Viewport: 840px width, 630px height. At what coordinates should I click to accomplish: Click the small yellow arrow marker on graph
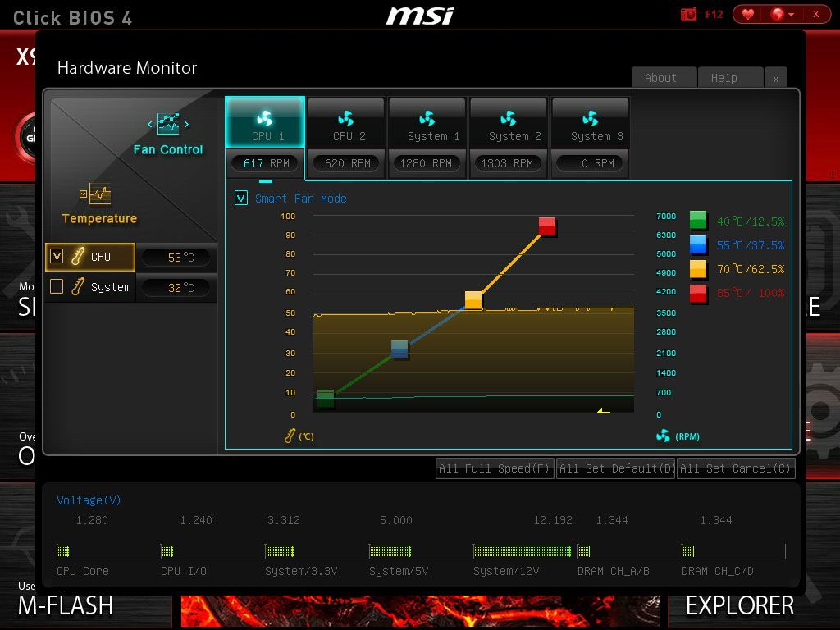tap(603, 410)
